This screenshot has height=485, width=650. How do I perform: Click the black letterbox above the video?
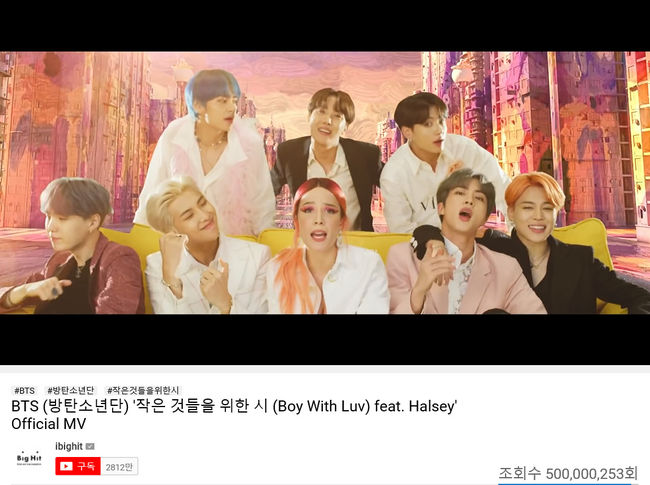[x=325, y=26]
